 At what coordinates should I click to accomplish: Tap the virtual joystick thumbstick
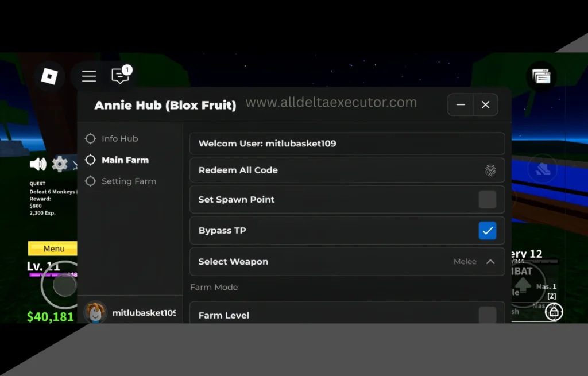point(64,285)
